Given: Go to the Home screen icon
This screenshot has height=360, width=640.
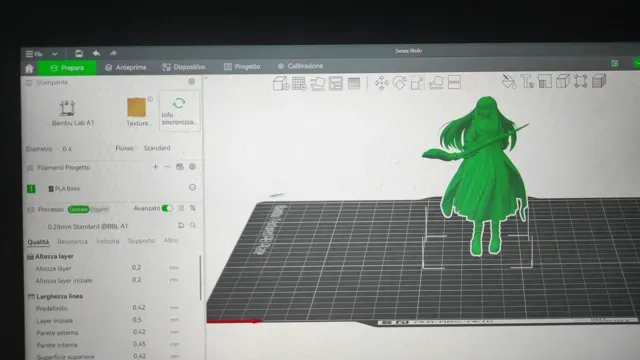Looking at the screenshot, I should [x=29, y=68].
